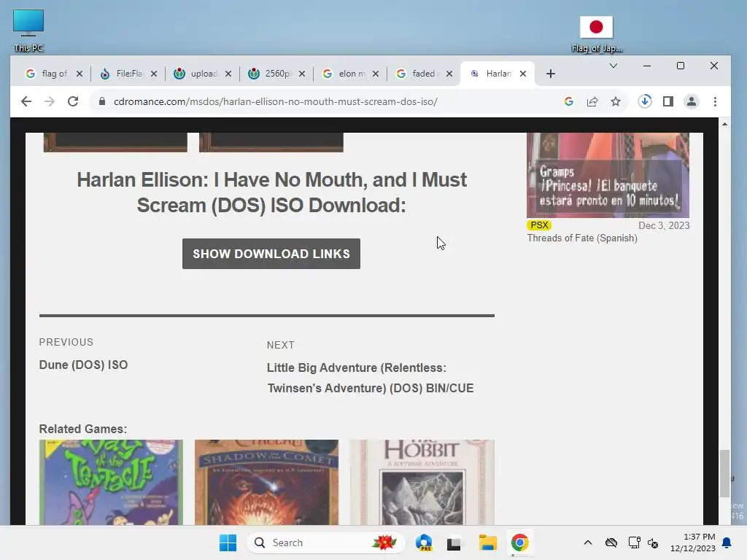The height and width of the screenshot is (560, 747).
Task: Click the page vertical scrollbar thumb
Action: click(x=724, y=472)
